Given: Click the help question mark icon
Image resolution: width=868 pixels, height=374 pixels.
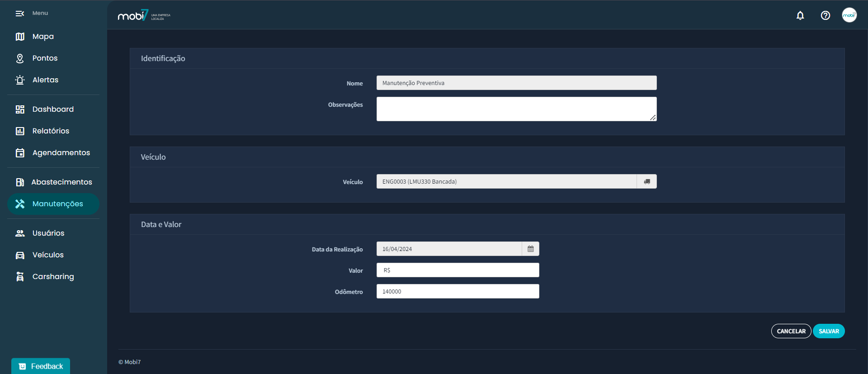Looking at the screenshot, I should [x=825, y=15].
